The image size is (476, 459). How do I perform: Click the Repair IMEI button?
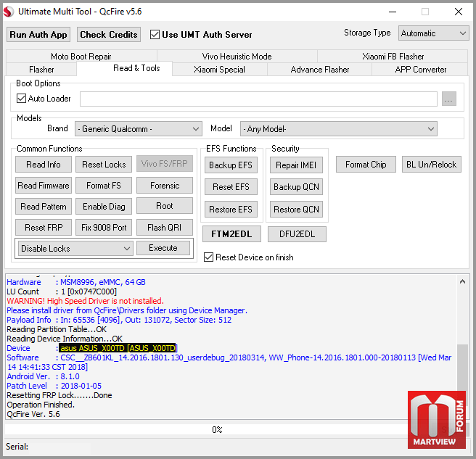(x=296, y=165)
